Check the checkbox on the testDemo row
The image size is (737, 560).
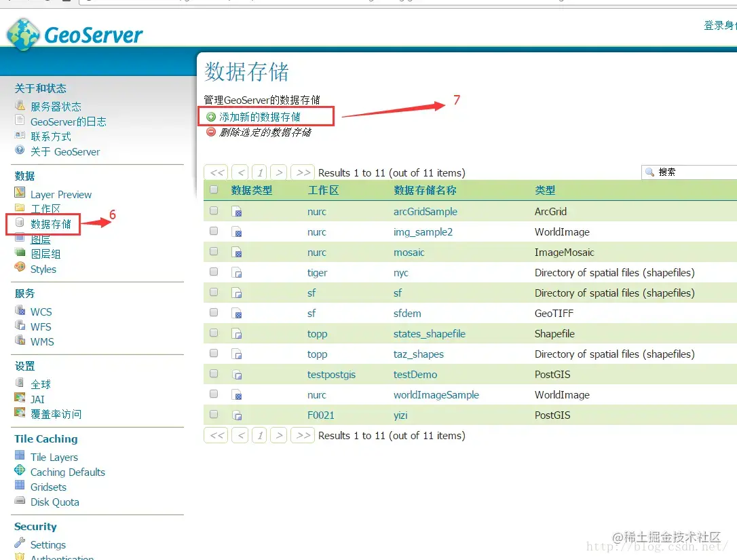pyautogui.click(x=212, y=374)
